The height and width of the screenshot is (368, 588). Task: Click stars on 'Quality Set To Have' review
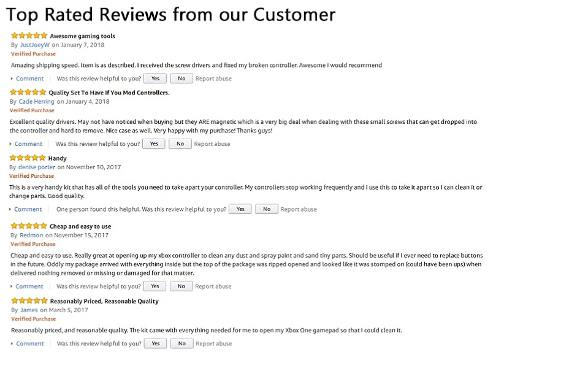[x=28, y=92]
